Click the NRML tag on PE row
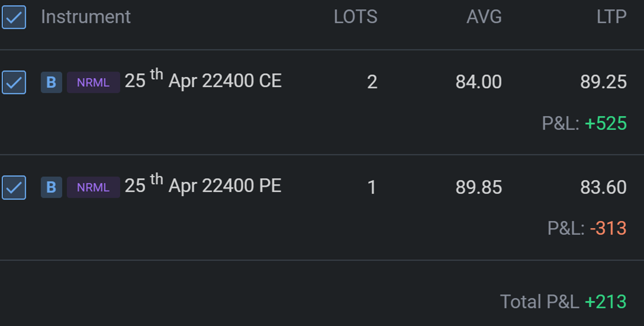The height and width of the screenshot is (326, 644). pyautogui.click(x=93, y=187)
